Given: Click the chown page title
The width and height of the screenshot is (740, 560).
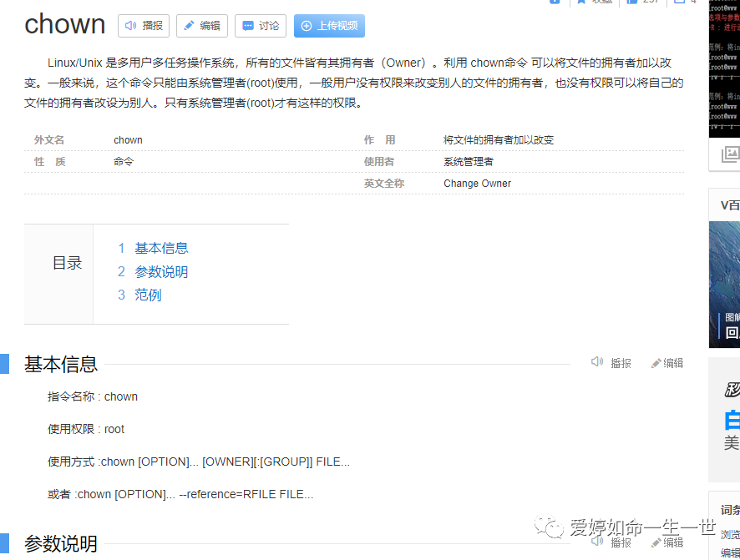Looking at the screenshot, I should coord(65,24).
